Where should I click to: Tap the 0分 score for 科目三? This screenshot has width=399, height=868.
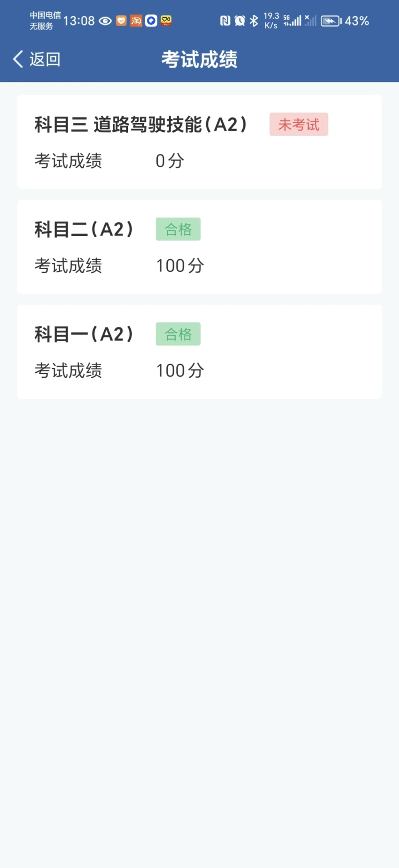tap(170, 161)
